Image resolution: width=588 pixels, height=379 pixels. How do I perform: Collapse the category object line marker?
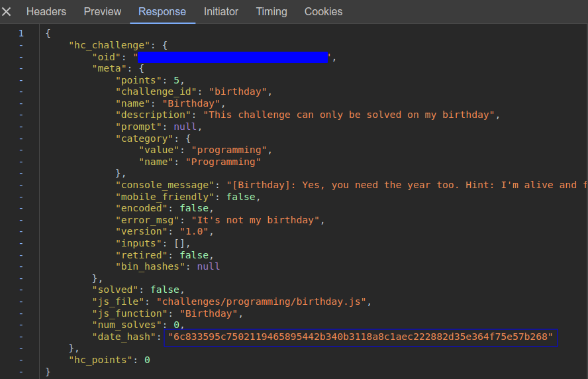pos(21,139)
